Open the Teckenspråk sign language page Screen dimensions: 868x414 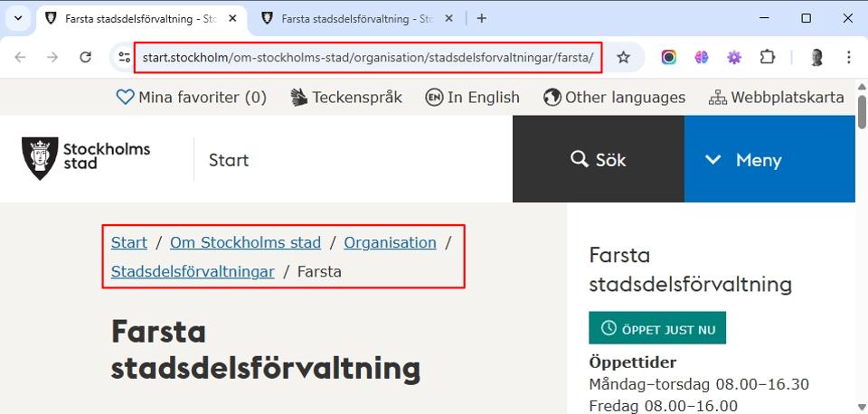click(346, 97)
